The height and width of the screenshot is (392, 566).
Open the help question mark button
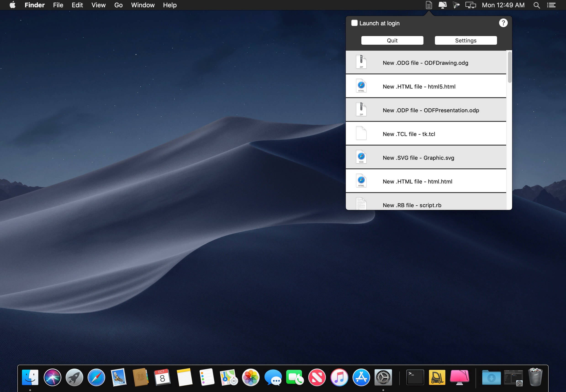coord(503,23)
